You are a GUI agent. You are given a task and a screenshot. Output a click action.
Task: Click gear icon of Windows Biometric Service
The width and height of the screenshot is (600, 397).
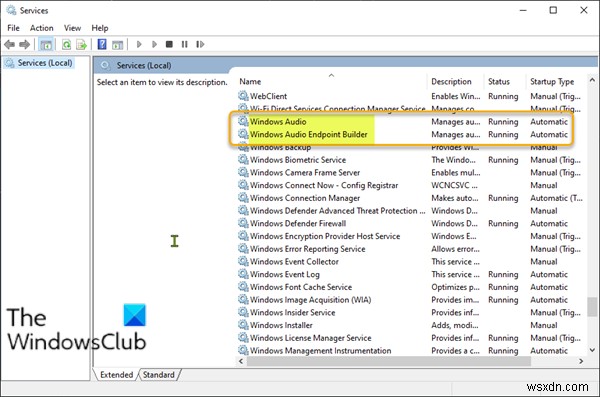click(243, 160)
